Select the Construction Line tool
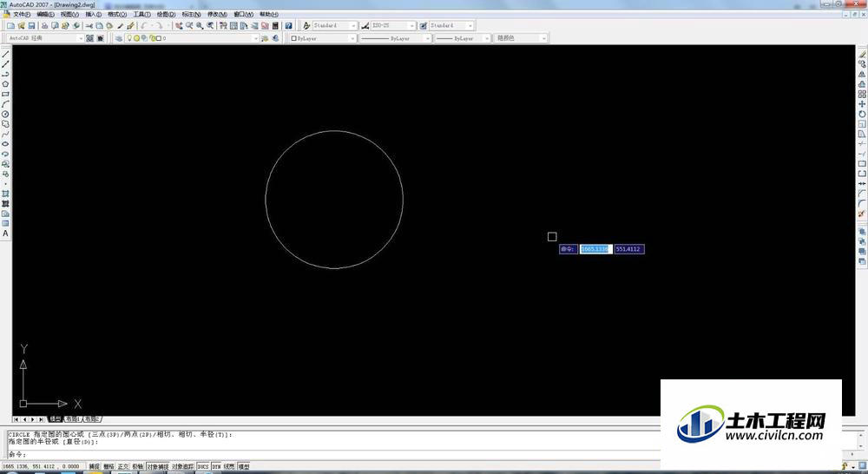868x474 pixels. point(5,64)
